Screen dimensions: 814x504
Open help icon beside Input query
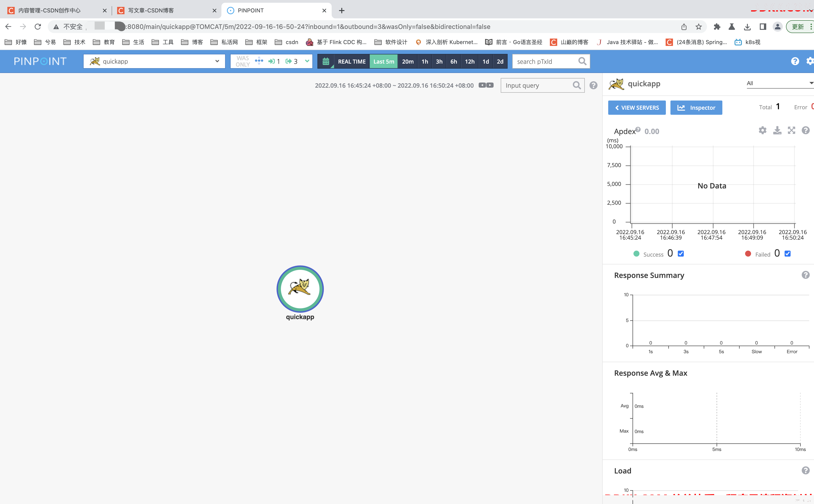pos(593,85)
